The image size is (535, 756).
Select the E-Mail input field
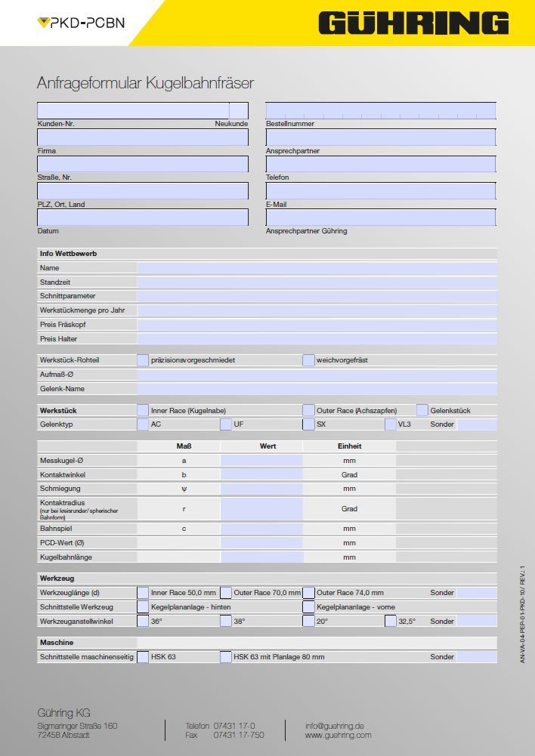[x=381, y=191]
